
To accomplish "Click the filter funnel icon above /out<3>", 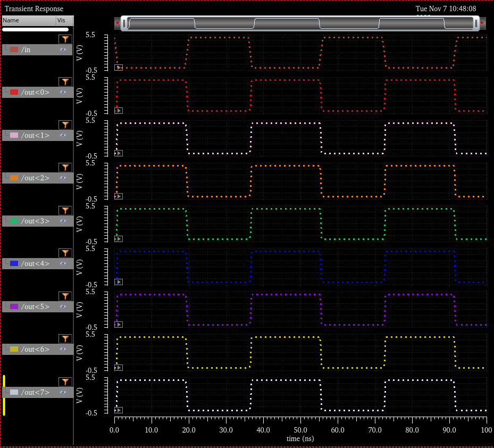I will pyautogui.click(x=64, y=210).
